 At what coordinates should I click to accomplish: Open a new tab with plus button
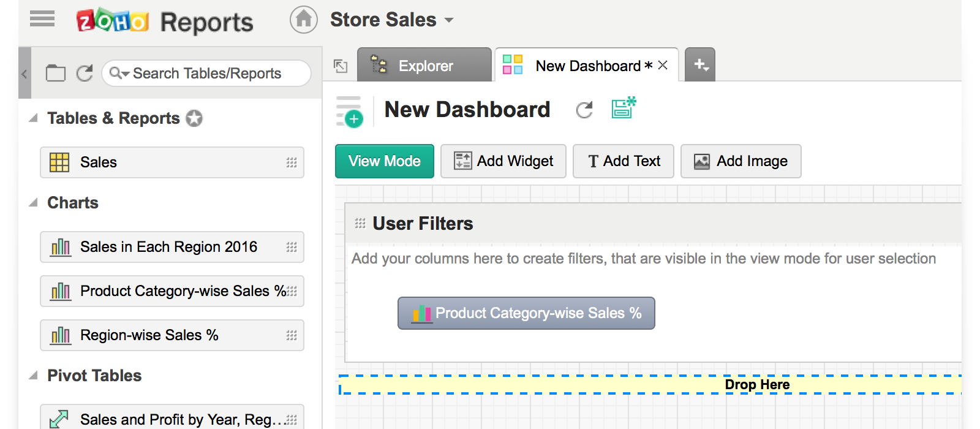click(700, 64)
